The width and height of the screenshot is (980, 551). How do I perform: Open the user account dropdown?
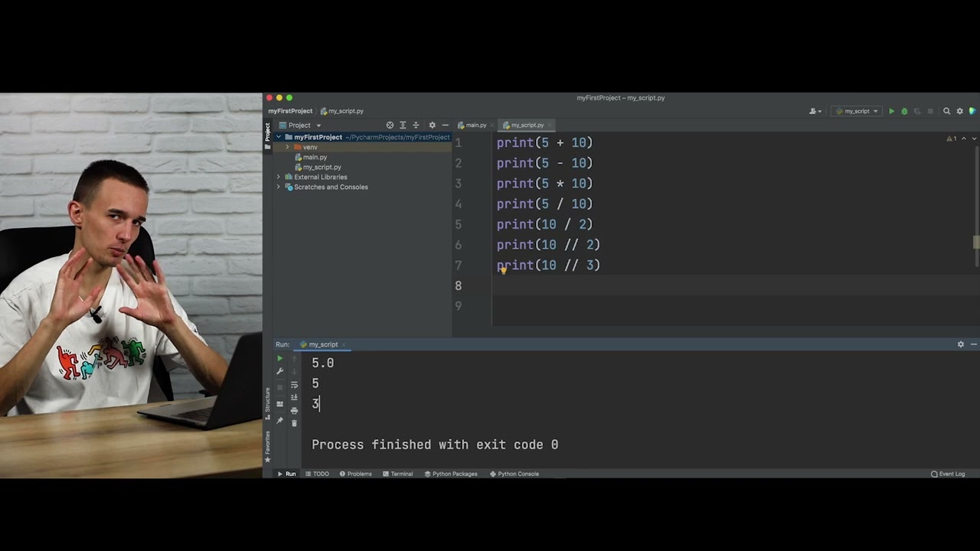pos(815,111)
